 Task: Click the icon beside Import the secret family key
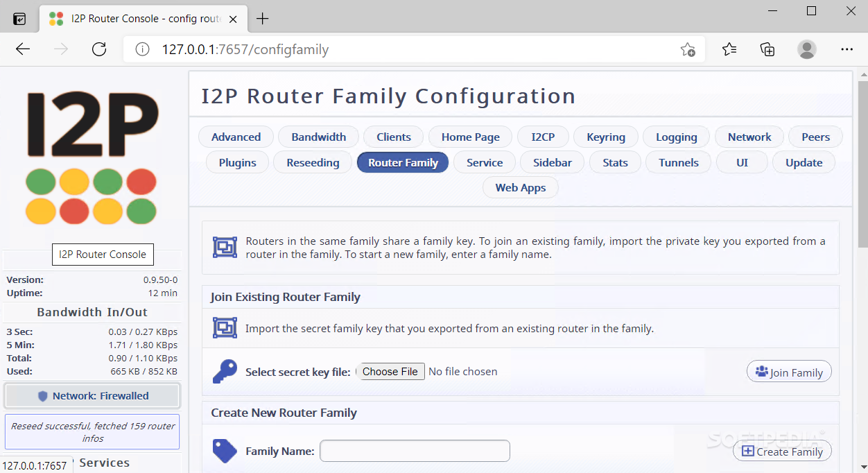pos(225,328)
